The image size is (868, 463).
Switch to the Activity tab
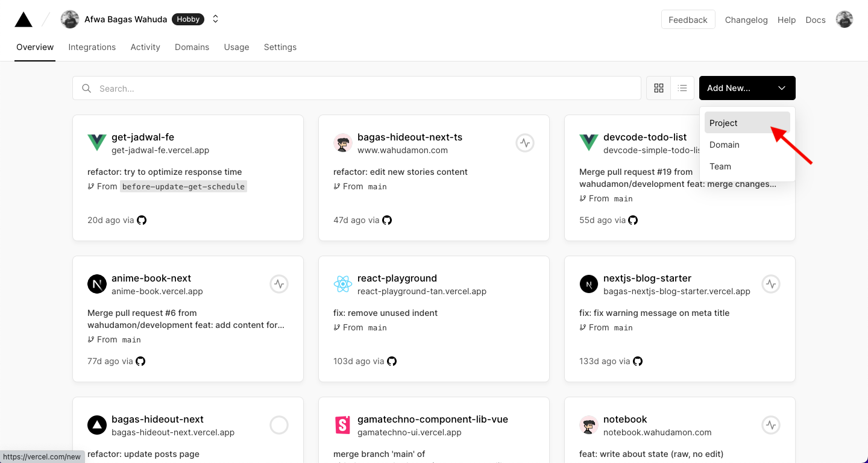(x=145, y=47)
